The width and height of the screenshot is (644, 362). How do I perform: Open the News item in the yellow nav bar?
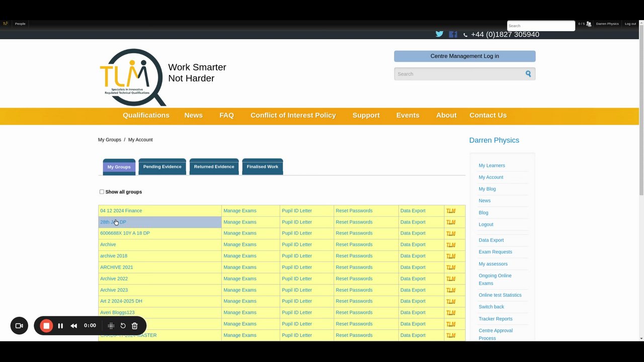(x=193, y=115)
